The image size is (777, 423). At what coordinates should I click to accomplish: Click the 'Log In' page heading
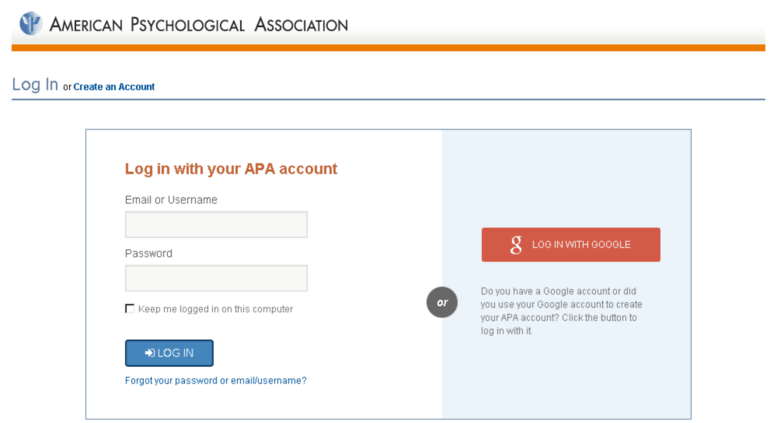pyautogui.click(x=35, y=85)
